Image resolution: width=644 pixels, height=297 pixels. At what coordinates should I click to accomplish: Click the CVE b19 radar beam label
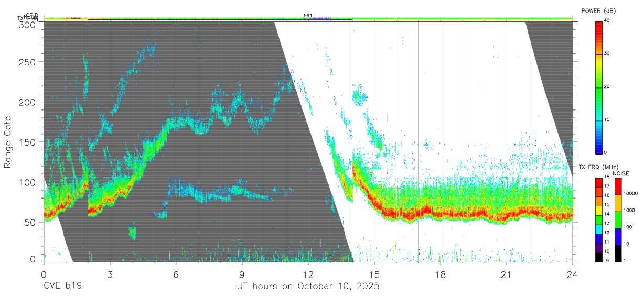pos(62,287)
